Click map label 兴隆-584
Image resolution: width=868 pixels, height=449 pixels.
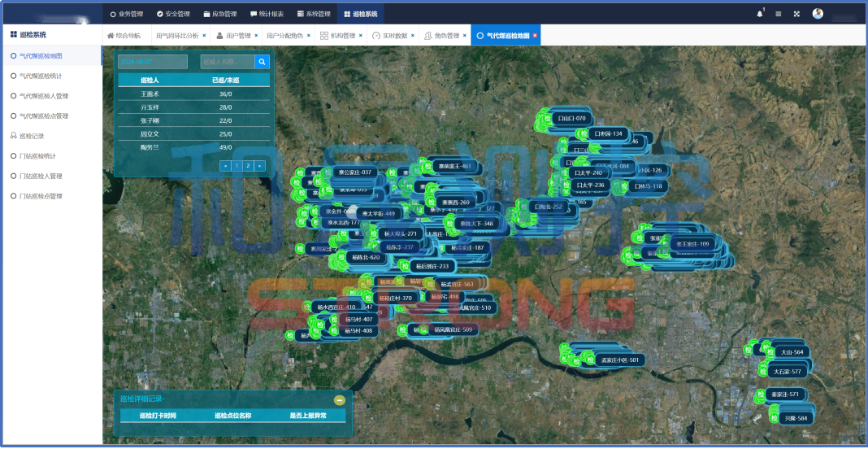pyautogui.click(x=796, y=418)
